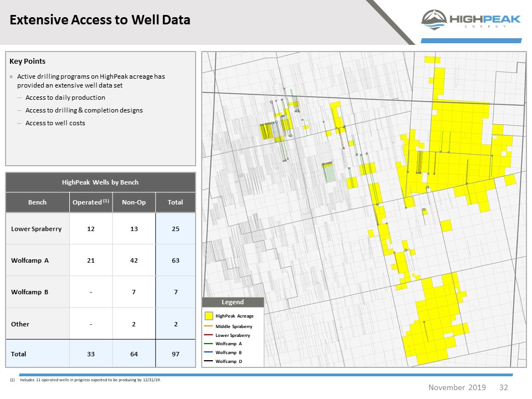Click the grand total value 97
Image resolution: width=532 pixels, height=399 pixels.
point(176,354)
